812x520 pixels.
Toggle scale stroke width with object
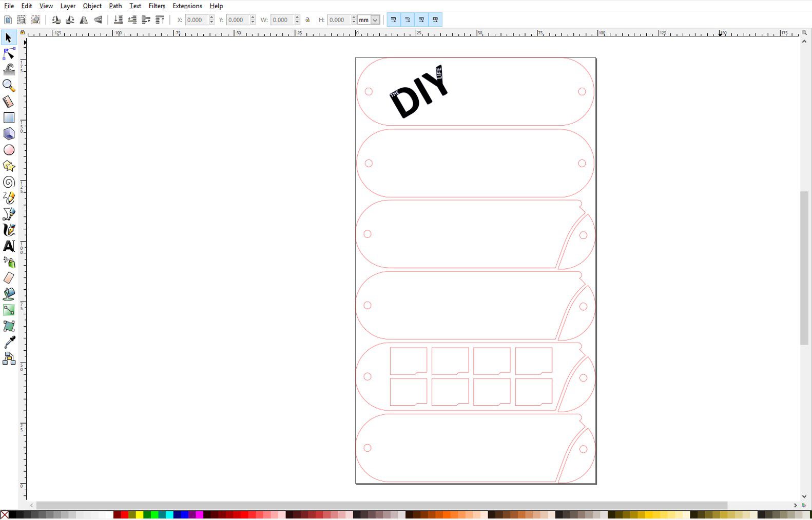[x=393, y=20]
